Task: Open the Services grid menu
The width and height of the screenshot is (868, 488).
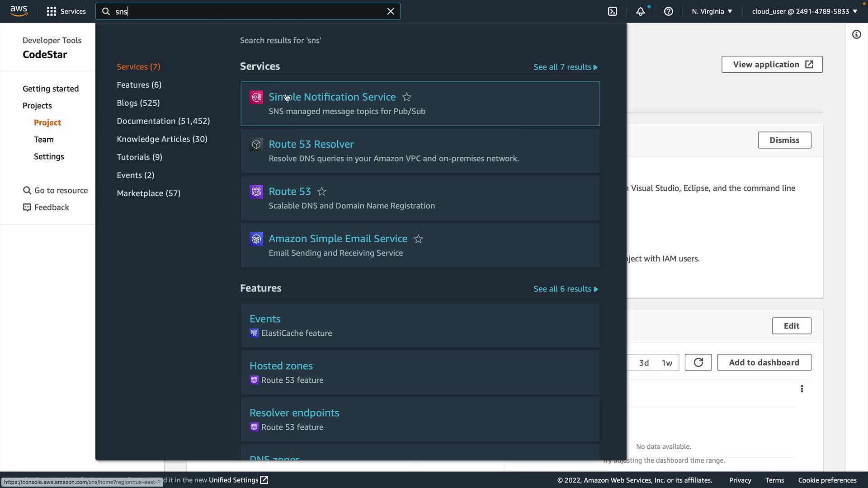Action: tap(66, 11)
